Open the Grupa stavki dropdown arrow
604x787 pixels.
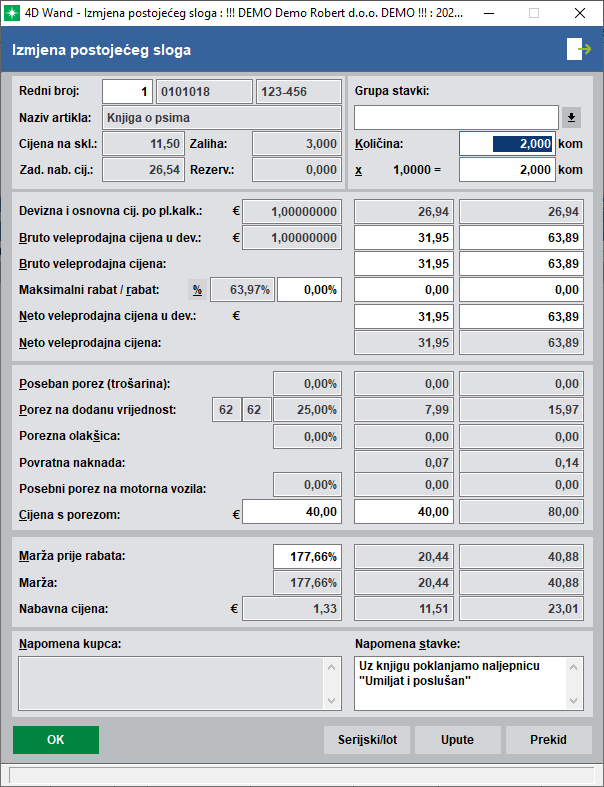(571, 118)
